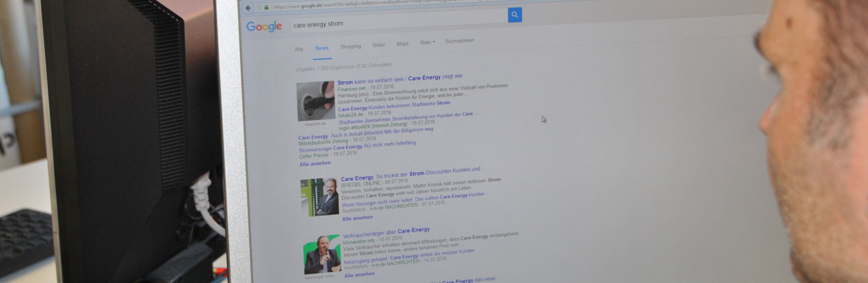Select the News tab
Screen dimensions: 868x283
[322, 48]
